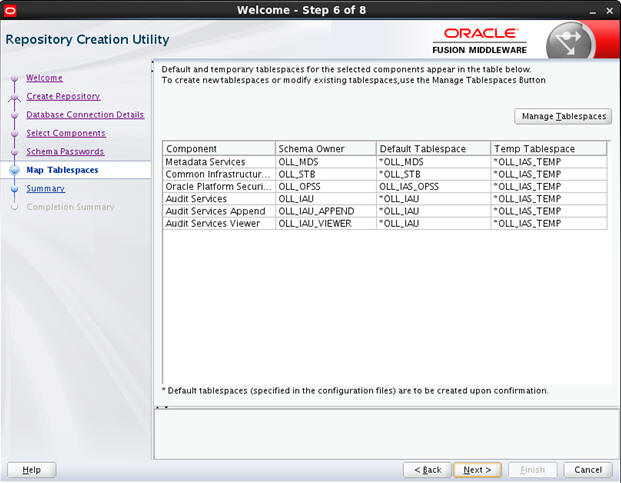Viewport: 621px width, 483px height.
Task: Open Metadata Services temp tablespace cell
Action: [x=549, y=162]
